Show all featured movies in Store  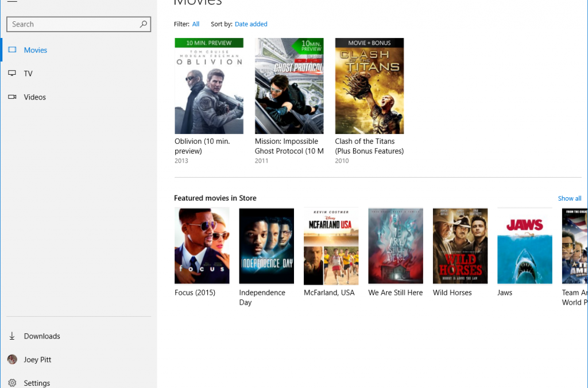[570, 198]
